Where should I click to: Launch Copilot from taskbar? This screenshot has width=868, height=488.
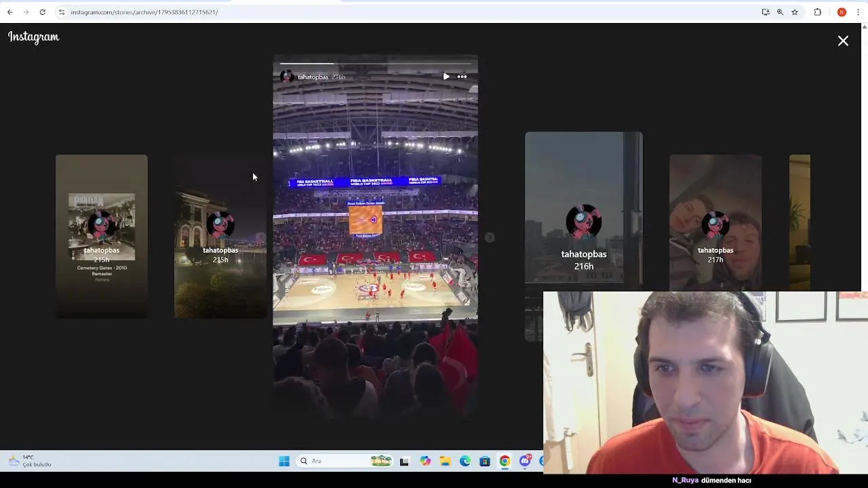pos(425,462)
